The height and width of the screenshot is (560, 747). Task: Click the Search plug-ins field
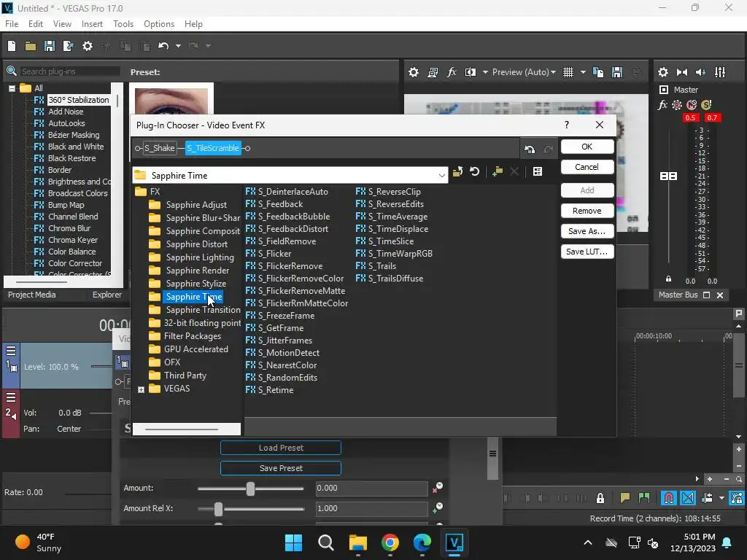click(69, 71)
